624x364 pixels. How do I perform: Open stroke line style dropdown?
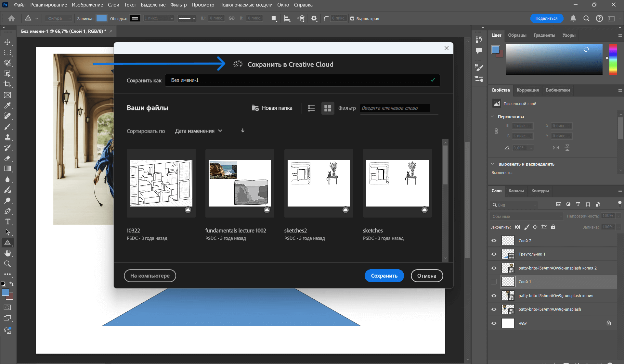tap(187, 19)
